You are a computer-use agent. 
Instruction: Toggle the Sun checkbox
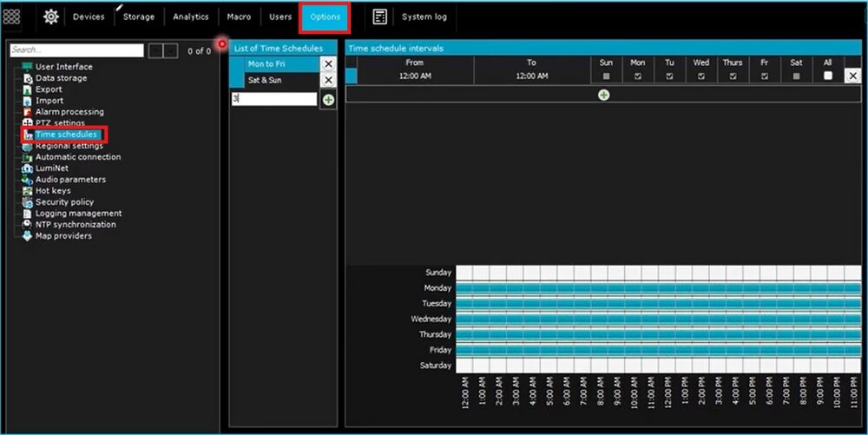tap(606, 76)
